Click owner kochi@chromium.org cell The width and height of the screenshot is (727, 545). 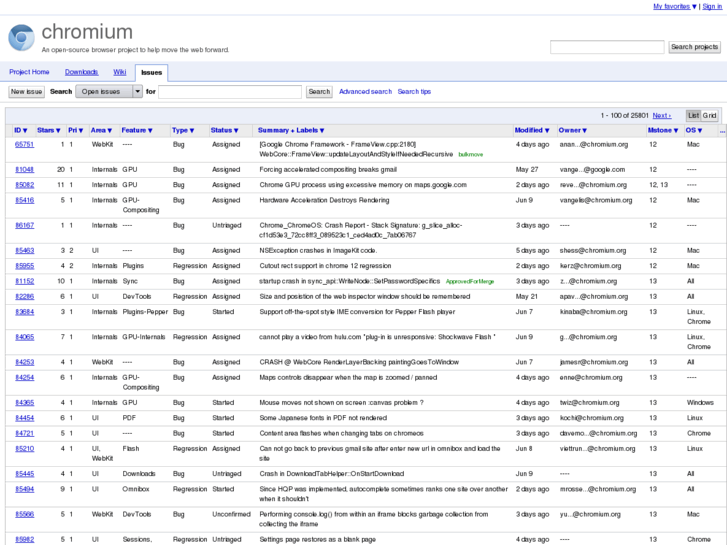click(x=591, y=418)
